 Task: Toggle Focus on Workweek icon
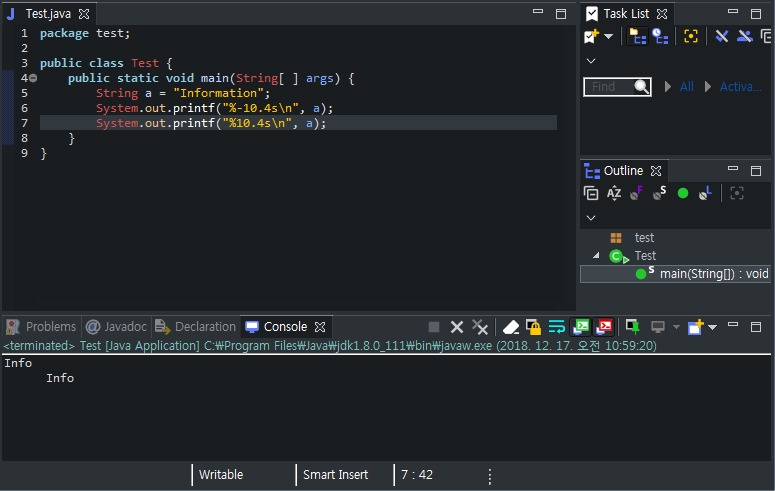pyautogui.click(x=690, y=36)
